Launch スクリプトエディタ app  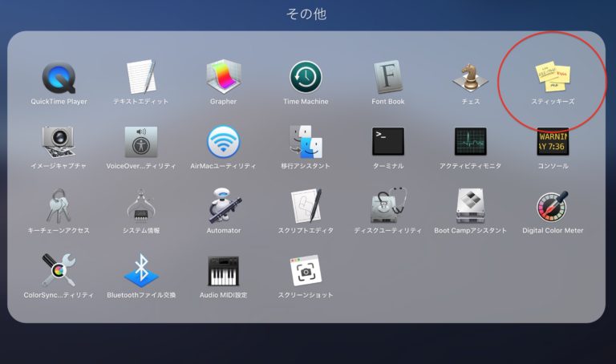306,206
